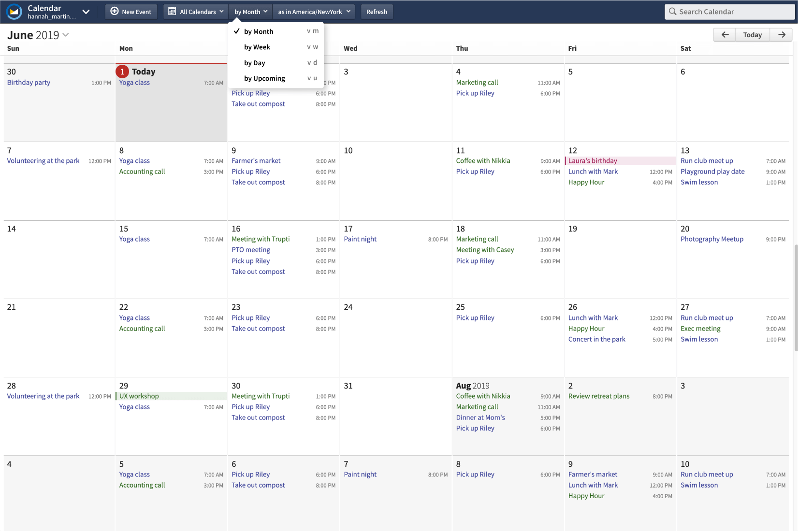Select the by Month menu option
The image size is (798, 532).
pyautogui.click(x=276, y=31)
